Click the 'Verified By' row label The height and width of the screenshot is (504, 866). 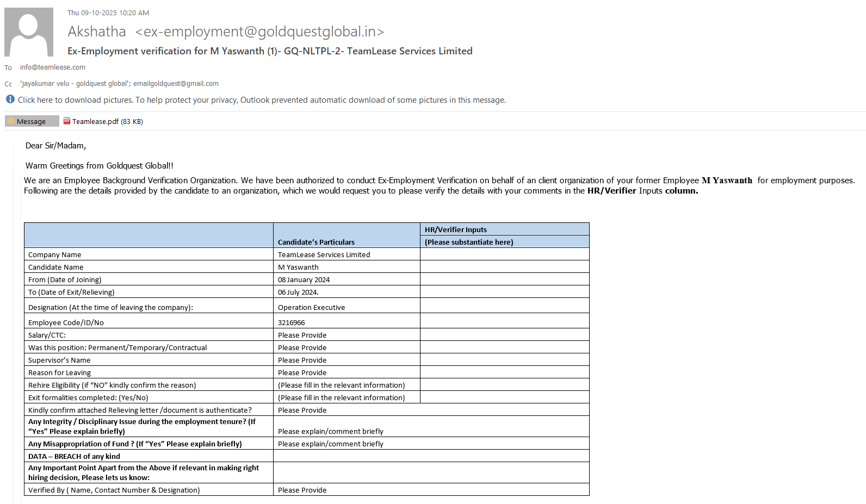[114, 490]
